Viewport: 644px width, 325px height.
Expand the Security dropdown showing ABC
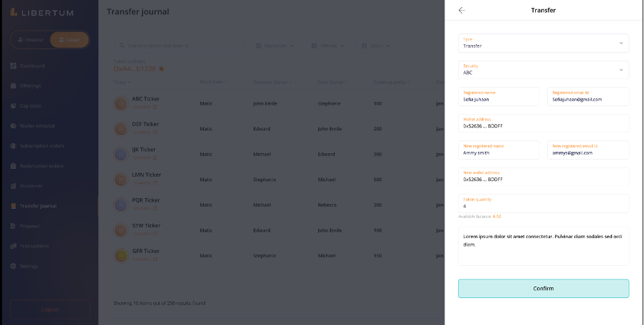pos(543,70)
